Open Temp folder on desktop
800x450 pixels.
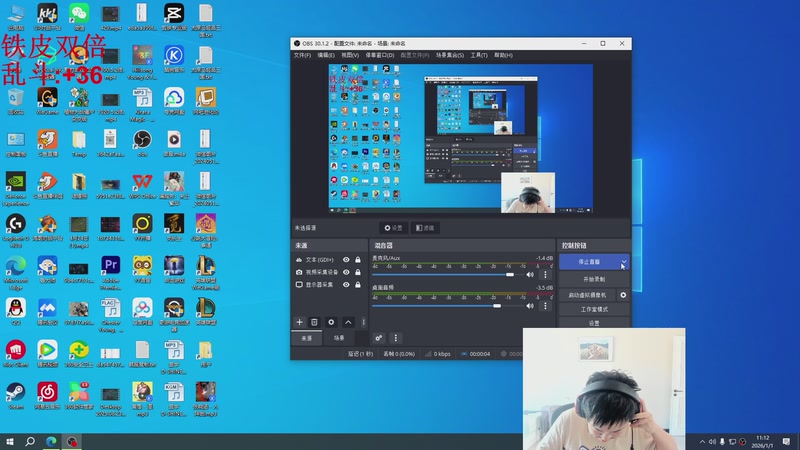pos(79,143)
